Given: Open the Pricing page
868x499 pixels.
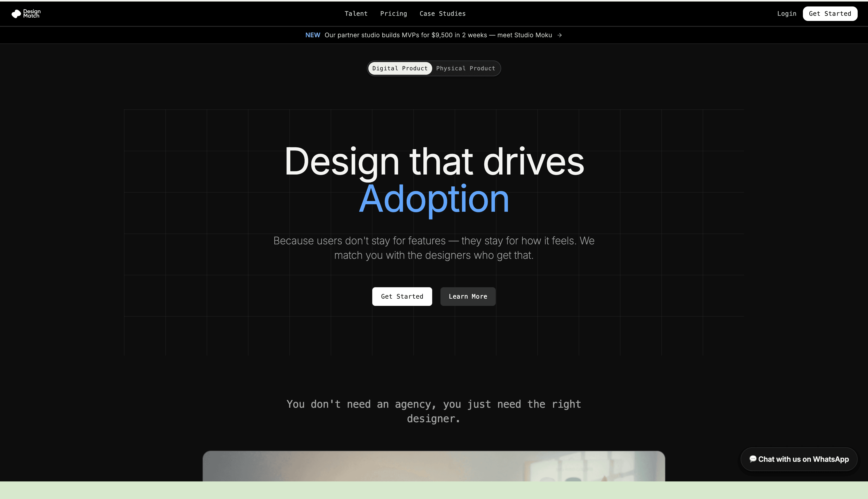Looking at the screenshot, I should (x=393, y=14).
